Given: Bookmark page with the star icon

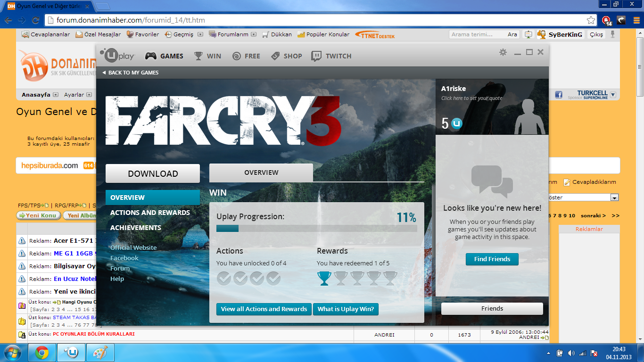Looking at the screenshot, I should [x=591, y=20].
